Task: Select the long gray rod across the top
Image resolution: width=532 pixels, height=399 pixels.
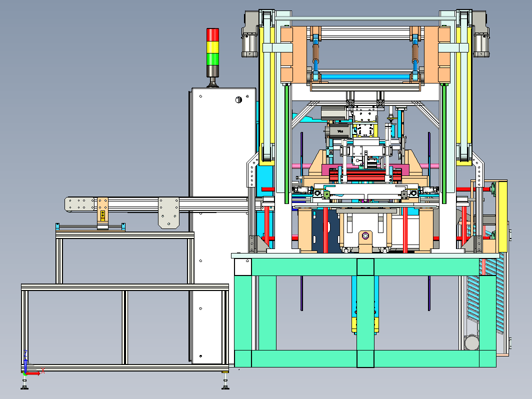Action: [x=365, y=18]
